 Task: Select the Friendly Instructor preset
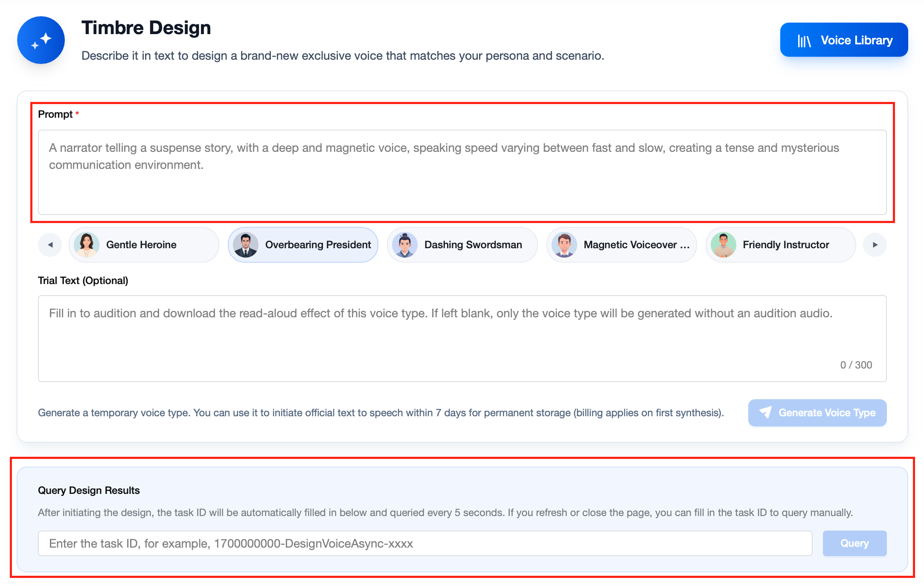tap(781, 245)
